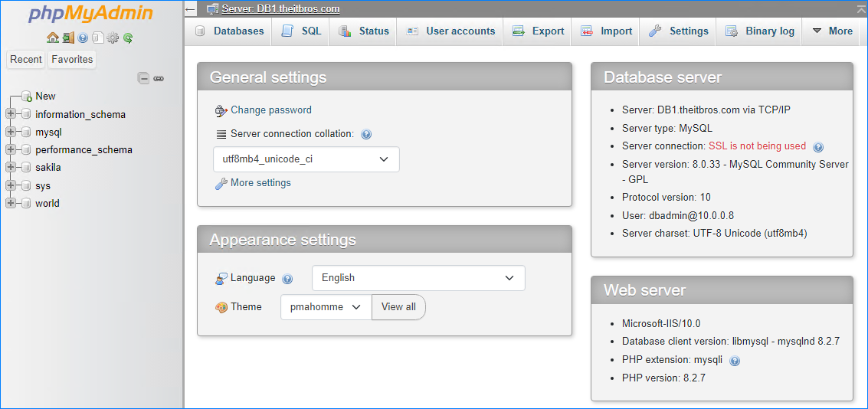The image size is (868, 409).
Task: Click the Change password link
Action: tap(271, 110)
